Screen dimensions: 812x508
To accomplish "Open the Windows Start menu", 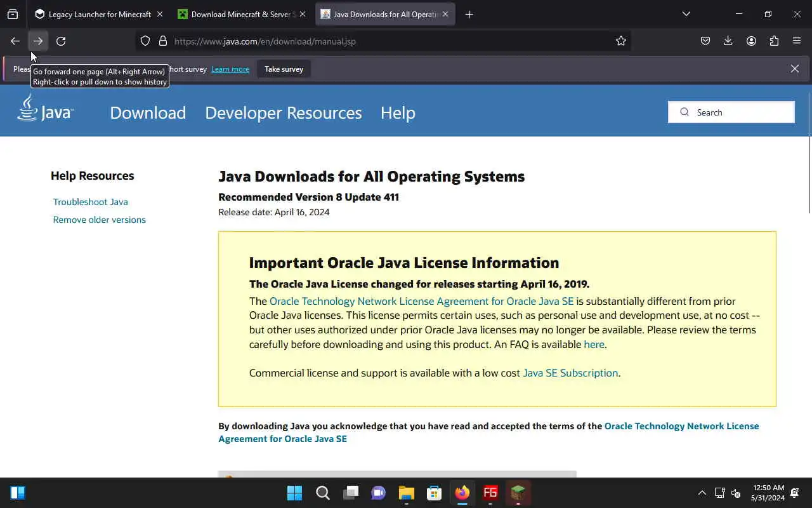I will (x=294, y=493).
